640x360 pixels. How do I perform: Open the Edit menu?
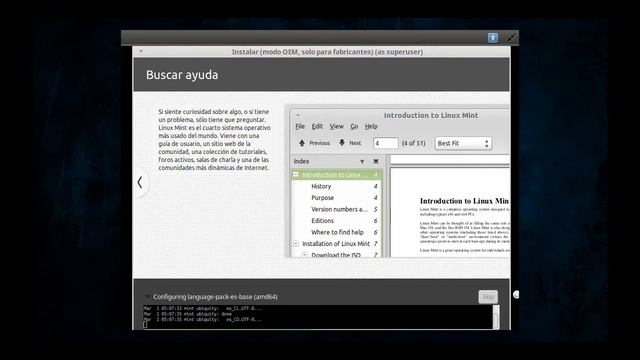point(317,127)
